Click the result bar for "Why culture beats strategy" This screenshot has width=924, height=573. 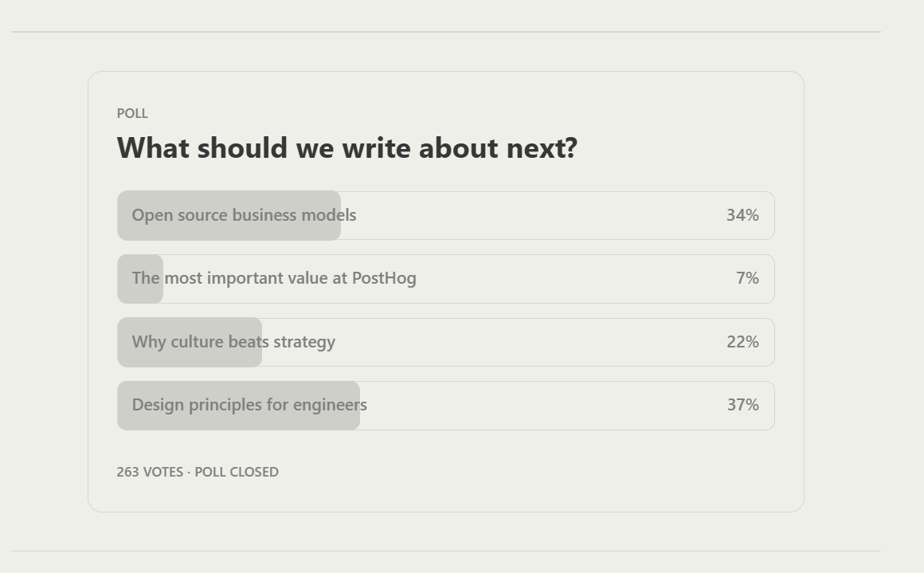click(189, 341)
